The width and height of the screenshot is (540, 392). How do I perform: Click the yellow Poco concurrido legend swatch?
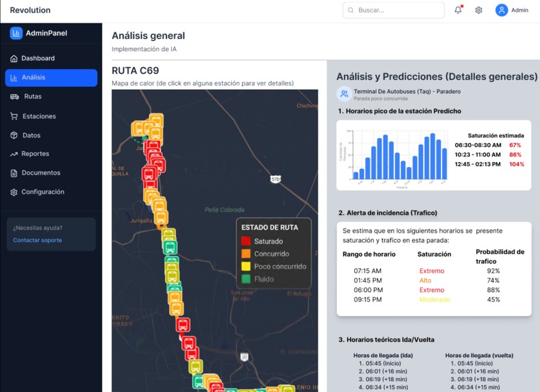pos(246,266)
